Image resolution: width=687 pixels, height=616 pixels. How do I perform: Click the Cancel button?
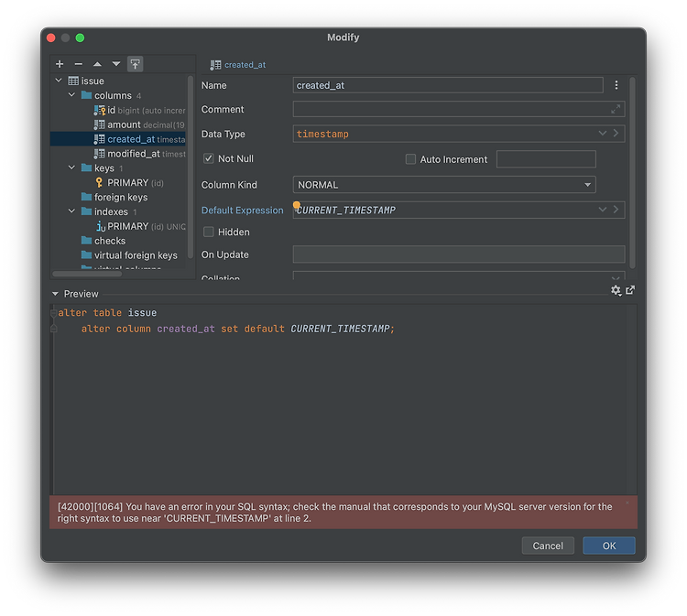click(548, 546)
